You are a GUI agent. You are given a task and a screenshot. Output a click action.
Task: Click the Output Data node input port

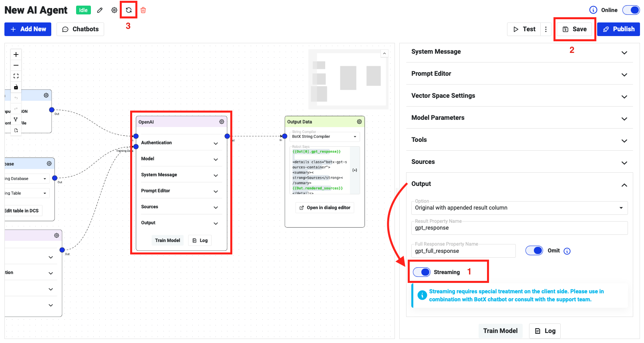click(x=284, y=136)
